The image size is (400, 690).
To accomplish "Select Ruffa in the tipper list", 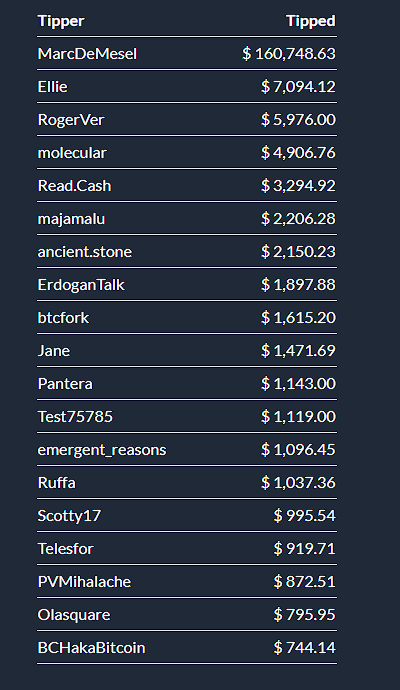I will 56,483.
